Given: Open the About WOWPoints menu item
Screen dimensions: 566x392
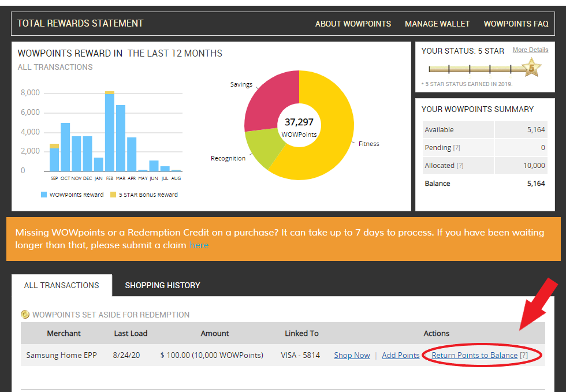Looking at the screenshot, I should click(353, 24).
